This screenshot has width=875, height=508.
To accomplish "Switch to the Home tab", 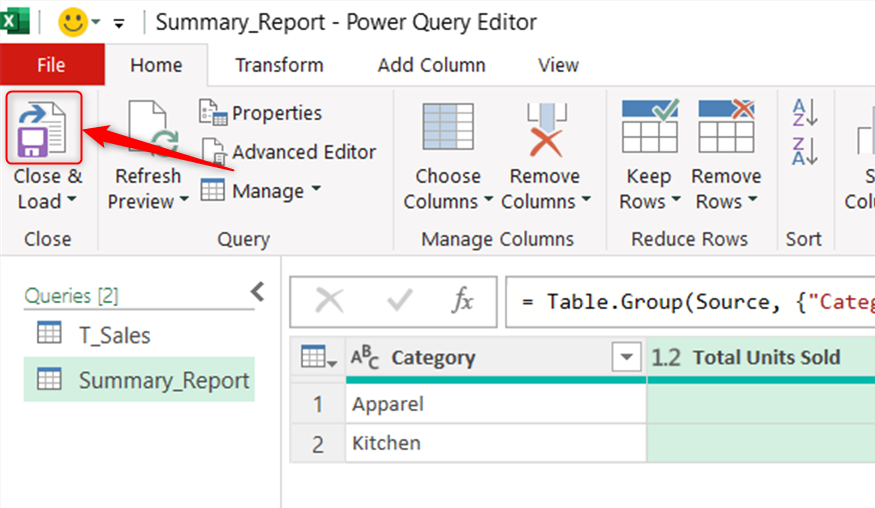I will pos(156,65).
